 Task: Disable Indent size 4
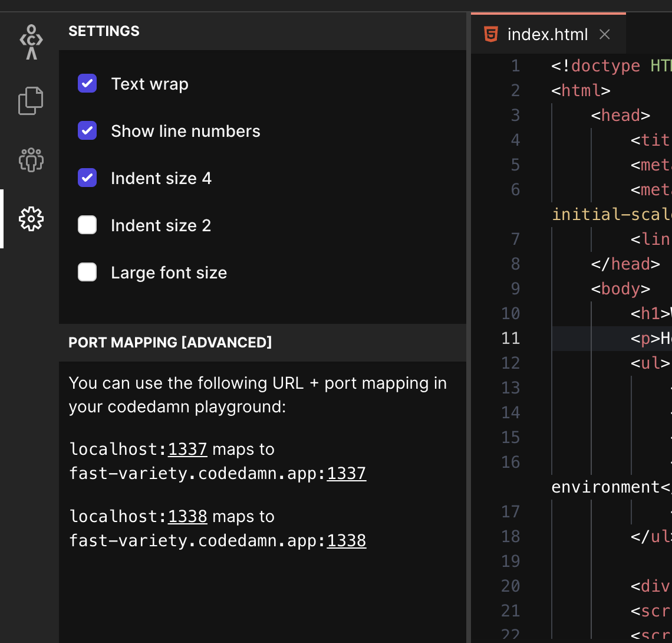point(87,178)
